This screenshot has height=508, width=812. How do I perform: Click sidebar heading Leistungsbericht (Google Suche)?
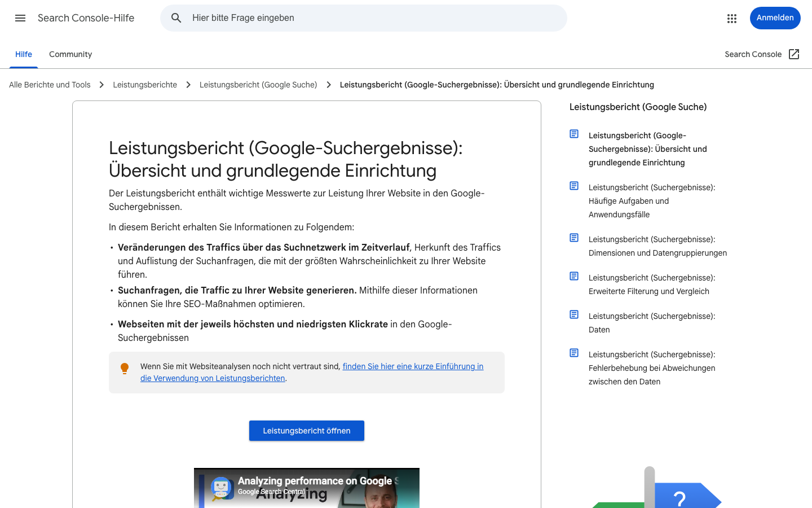point(638,107)
